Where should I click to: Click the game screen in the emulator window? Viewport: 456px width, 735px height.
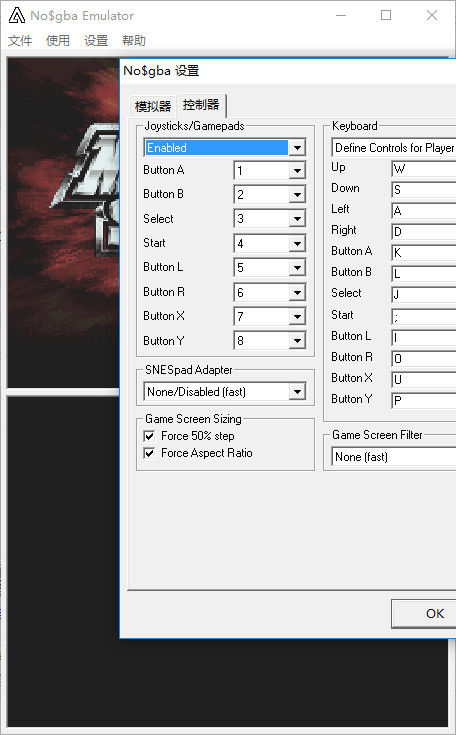[x=63, y=223]
